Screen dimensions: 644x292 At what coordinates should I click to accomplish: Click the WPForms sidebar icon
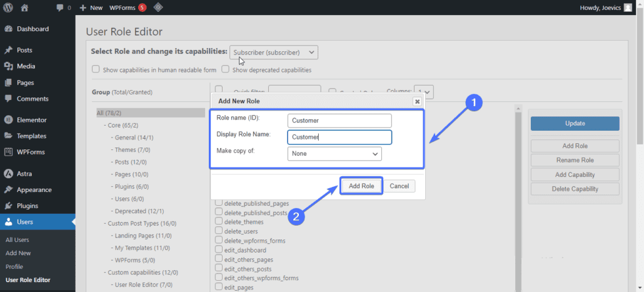(x=8, y=152)
